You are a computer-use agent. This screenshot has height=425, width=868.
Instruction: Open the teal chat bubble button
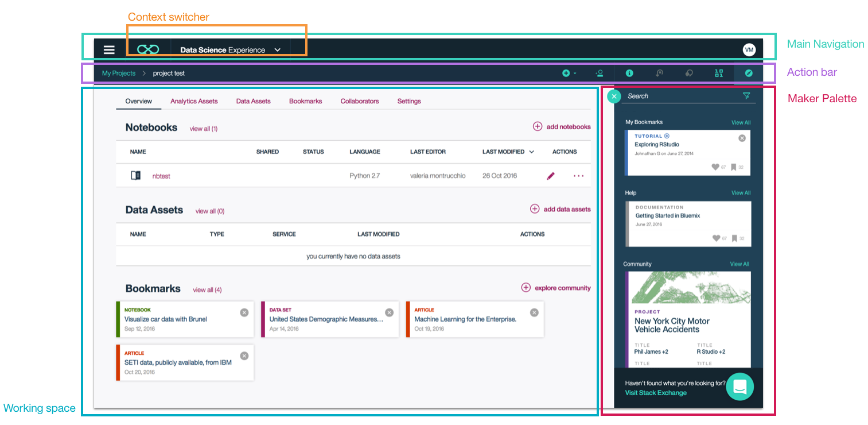click(x=739, y=387)
